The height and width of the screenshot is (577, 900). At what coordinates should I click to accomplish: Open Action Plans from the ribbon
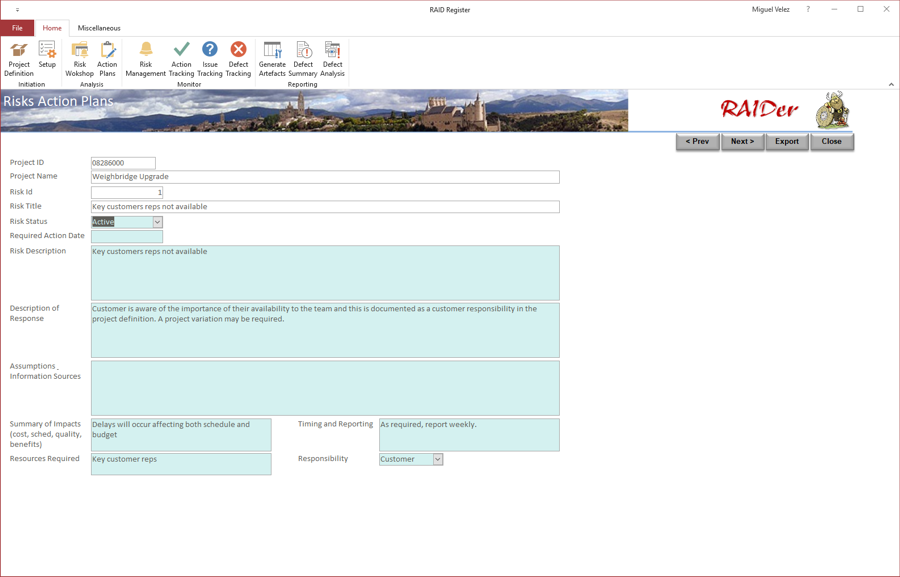tap(107, 59)
